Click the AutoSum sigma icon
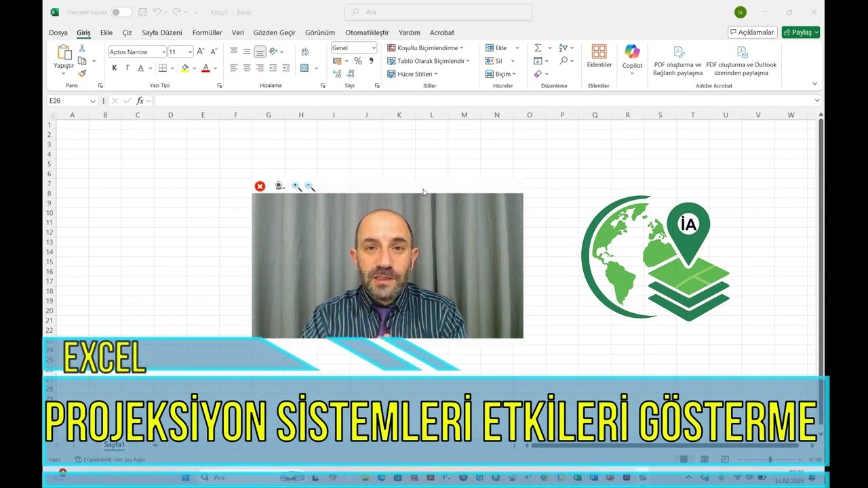The image size is (868, 488). click(538, 48)
